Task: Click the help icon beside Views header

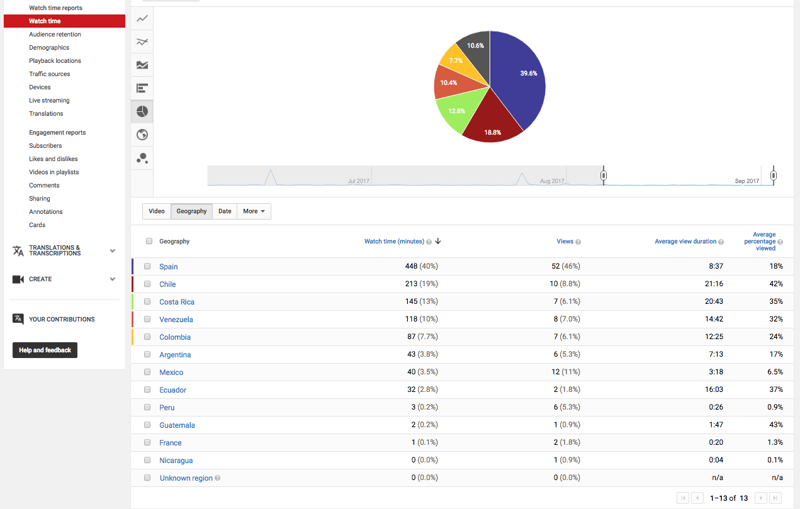Action: (578, 242)
